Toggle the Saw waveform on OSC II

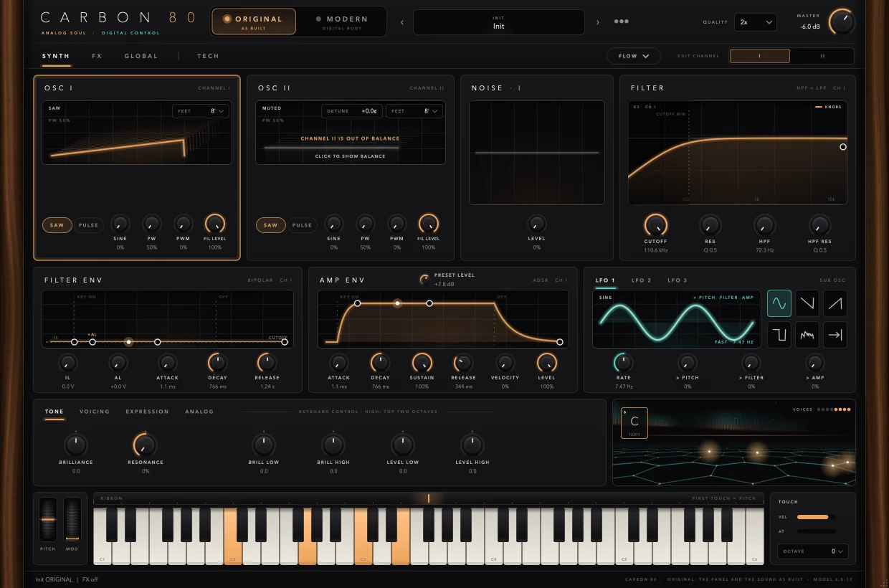pos(270,225)
